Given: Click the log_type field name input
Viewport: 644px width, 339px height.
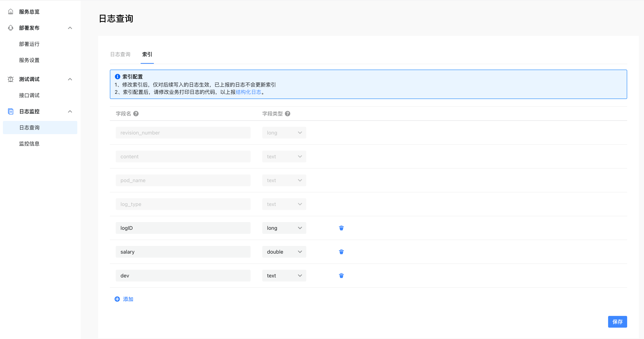Looking at the screenshot, I should tap(183, 204).
